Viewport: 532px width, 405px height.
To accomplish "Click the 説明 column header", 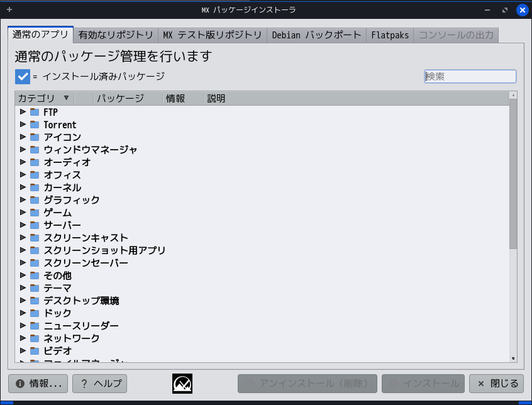I will pos(357,98).
